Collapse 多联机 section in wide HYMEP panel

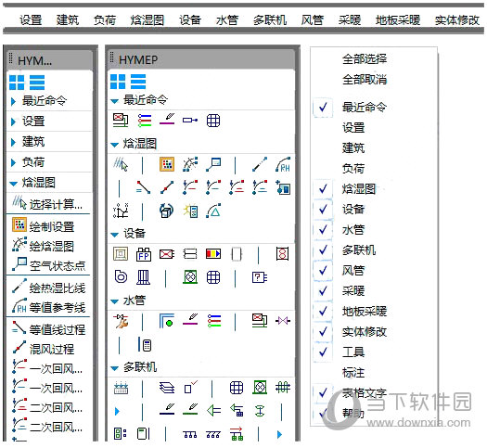point(115,368)
